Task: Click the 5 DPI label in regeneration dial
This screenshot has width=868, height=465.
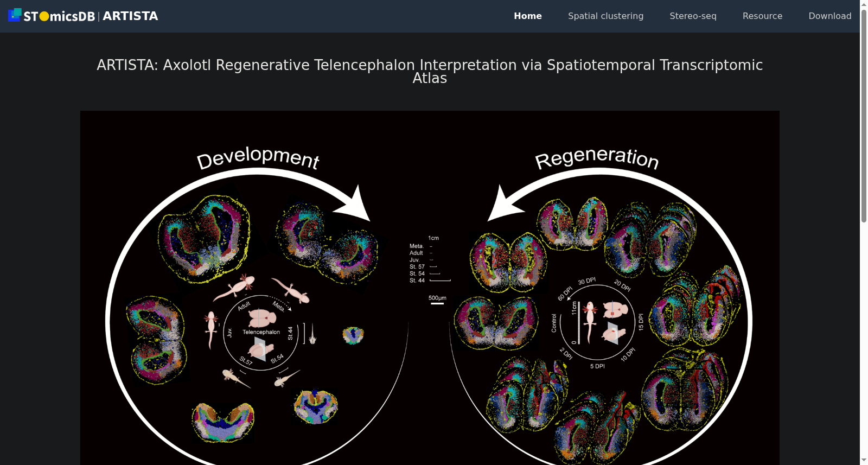Action: coord(597,366)
